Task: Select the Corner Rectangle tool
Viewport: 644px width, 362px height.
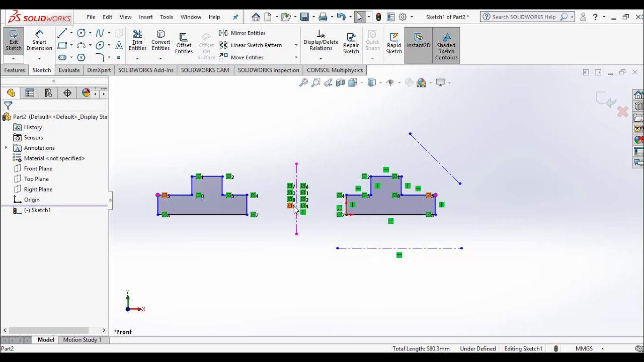Action: point(62,45)
